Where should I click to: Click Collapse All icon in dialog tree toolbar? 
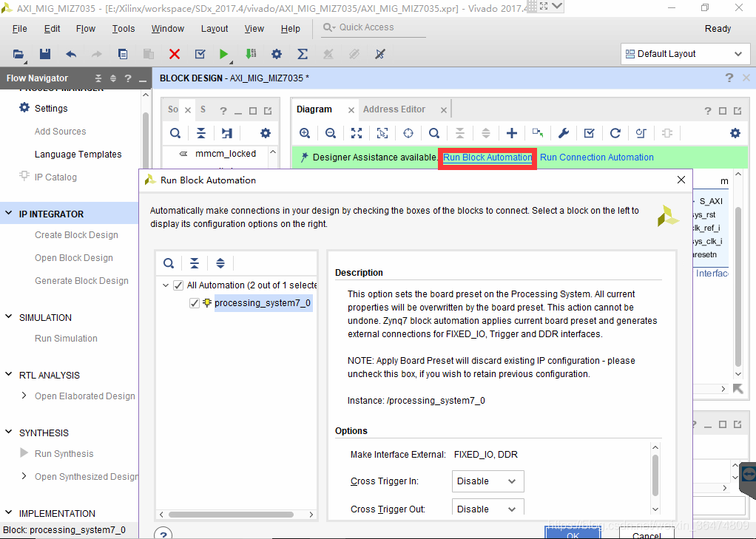coord(195,263)
